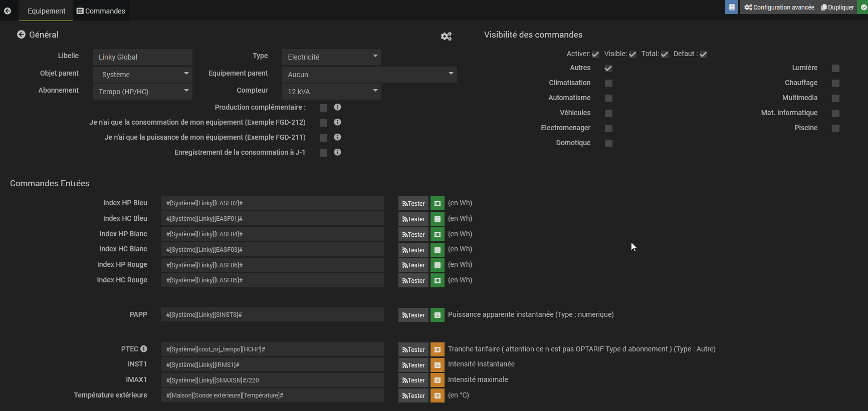Click the blue documentation icon button

pyautogui.click(x=732, y=7)
